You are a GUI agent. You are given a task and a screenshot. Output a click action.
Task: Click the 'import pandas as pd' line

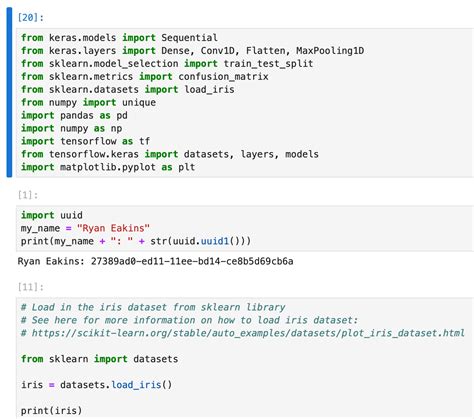(x=74, y=115)
